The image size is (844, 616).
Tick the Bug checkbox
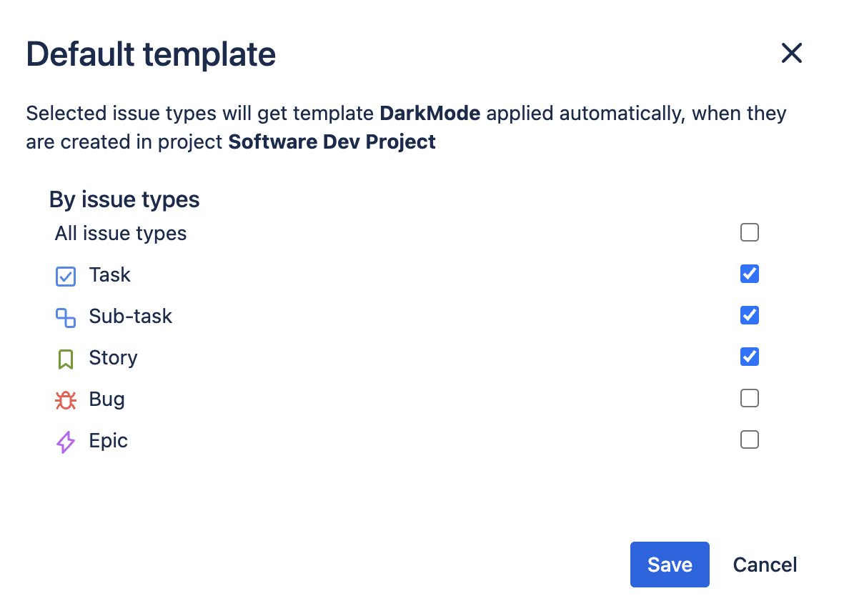(749, 398)
